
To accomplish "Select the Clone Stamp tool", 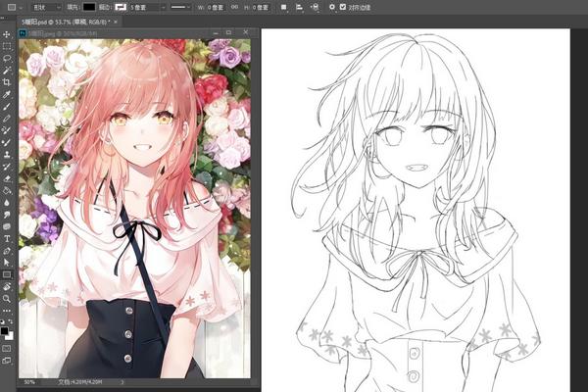I will coord(7,155).
